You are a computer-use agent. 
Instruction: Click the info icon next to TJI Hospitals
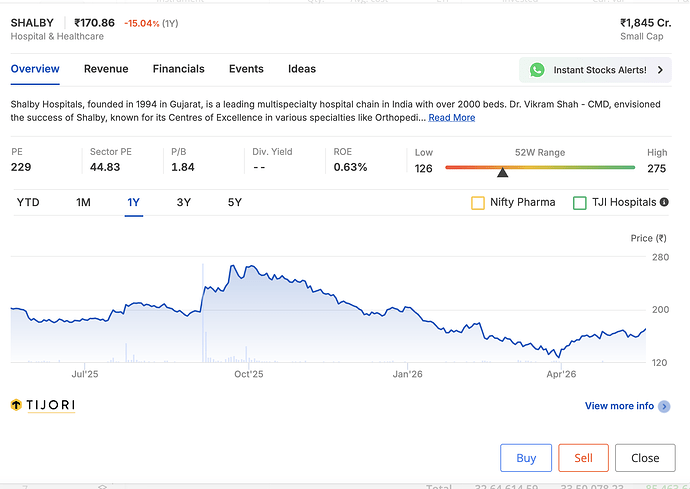click(x=664, y=202)
